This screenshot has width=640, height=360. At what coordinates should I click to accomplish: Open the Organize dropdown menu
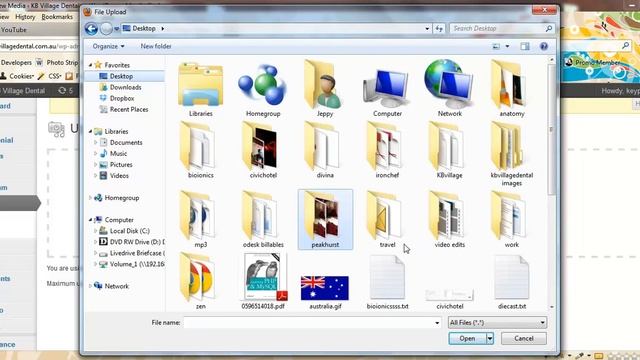(x=108, y=46)
